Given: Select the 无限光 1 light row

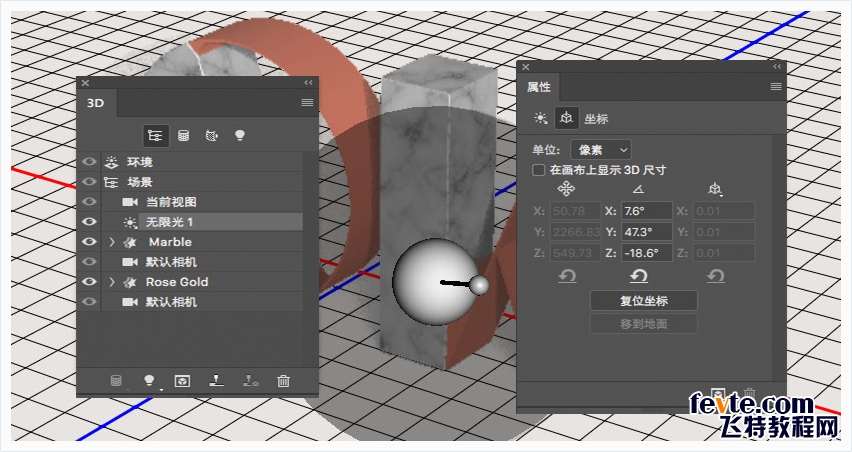Looking at the screenshot, I should coord(202,222).
